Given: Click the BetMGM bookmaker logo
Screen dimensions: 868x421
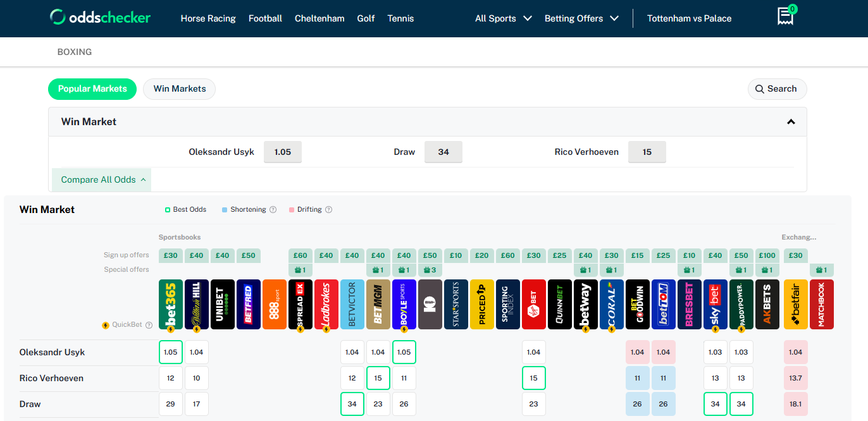Looking at the screenshot, I should [378, 304].
